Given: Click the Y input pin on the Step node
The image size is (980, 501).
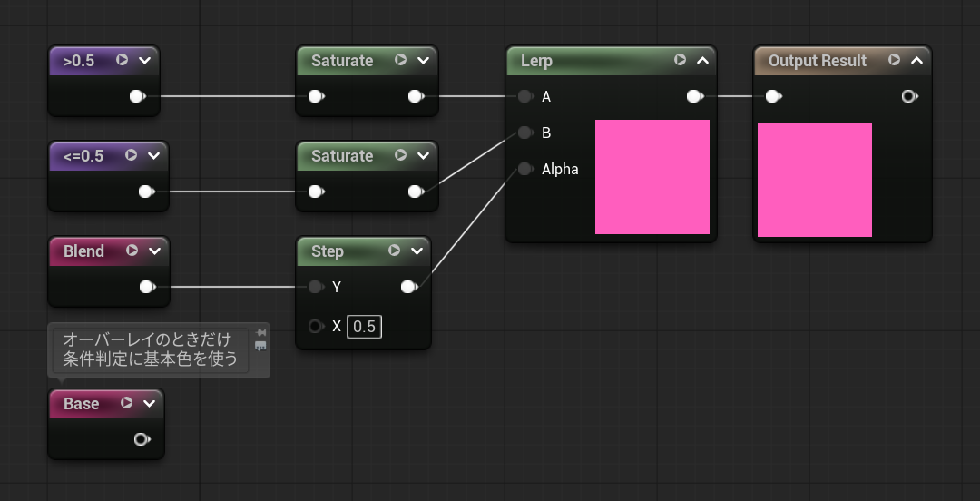Looking at the screenshot, I should tap(317, 287).
